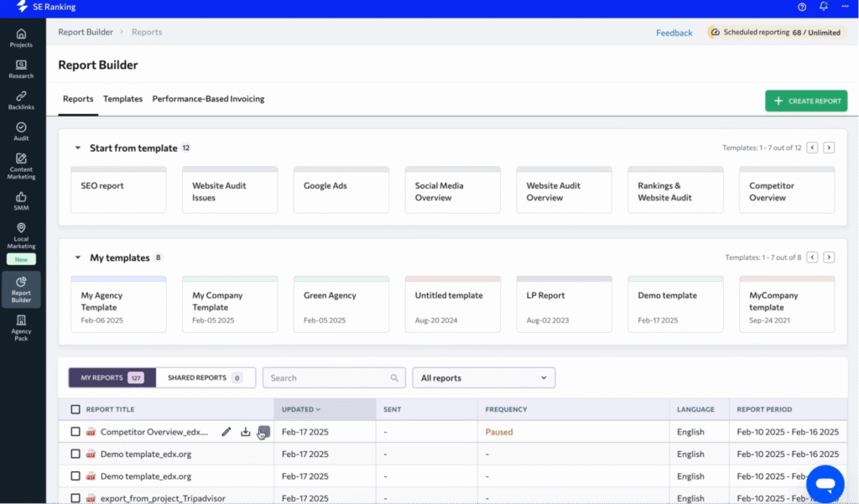Screen dimensions: 859x504
Task: Open My Company Template card
Action: (x=230, y=304)
